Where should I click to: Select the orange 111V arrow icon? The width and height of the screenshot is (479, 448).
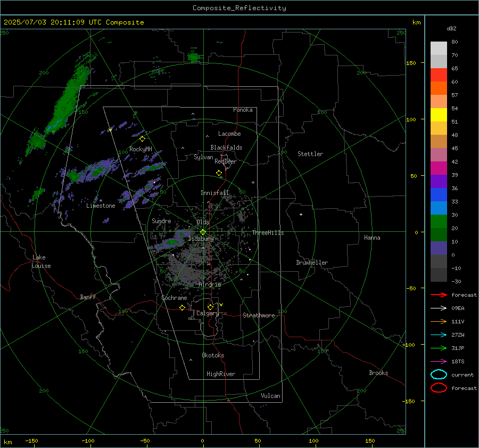coord(439,321)
